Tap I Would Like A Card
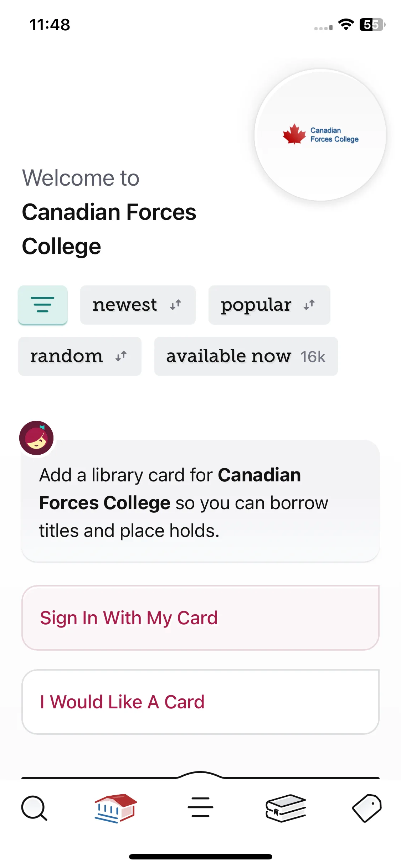The height and width of the screenshot is (868, 401). pos(200,702)
